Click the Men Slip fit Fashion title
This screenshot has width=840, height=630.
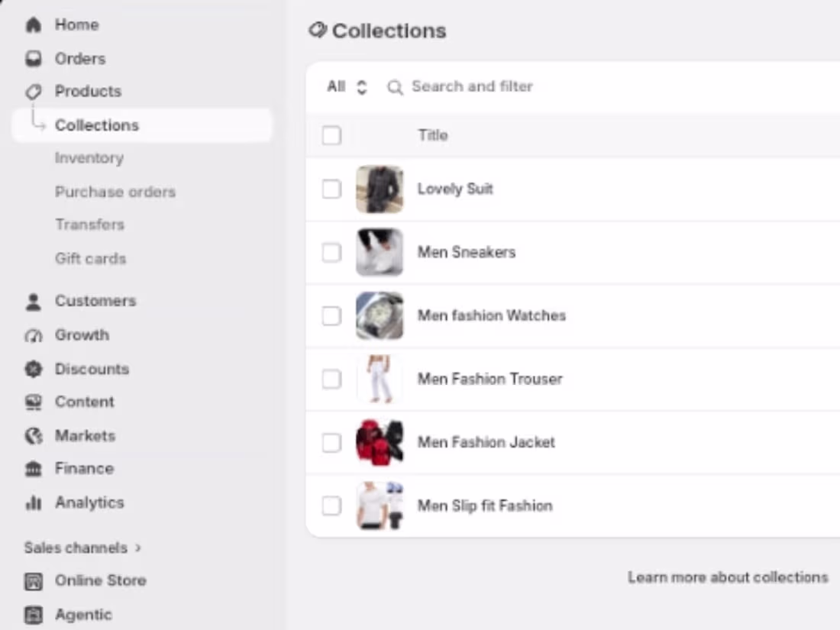pos(485,506)
